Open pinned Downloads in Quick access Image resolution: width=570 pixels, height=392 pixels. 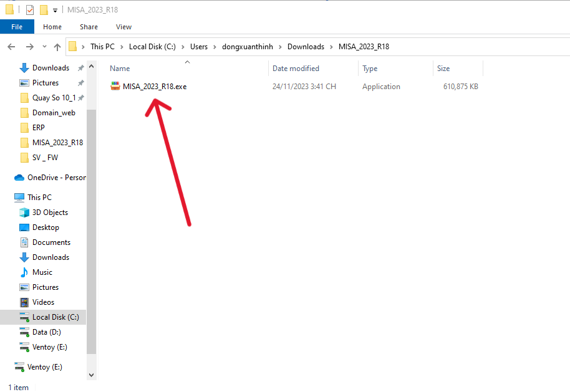coord(51,68)
